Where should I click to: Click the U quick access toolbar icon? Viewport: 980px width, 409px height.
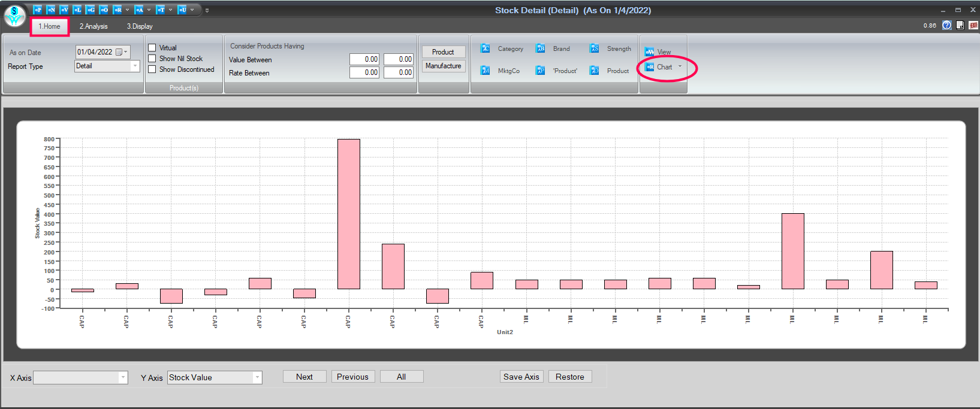tap(182, 10)
